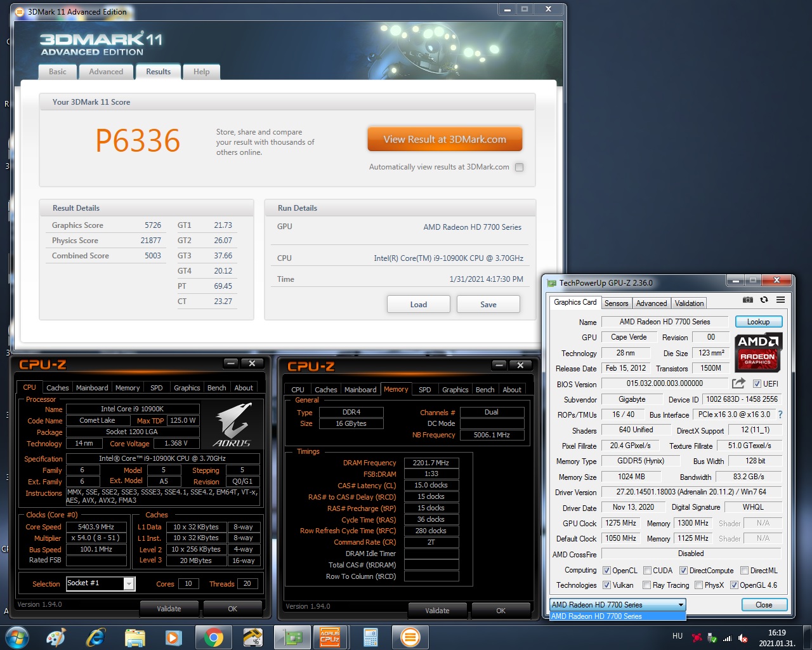Click the AORUS logo in CPU-Z
812x650 pixels.
pyautogui.click(x=233, y=425)
